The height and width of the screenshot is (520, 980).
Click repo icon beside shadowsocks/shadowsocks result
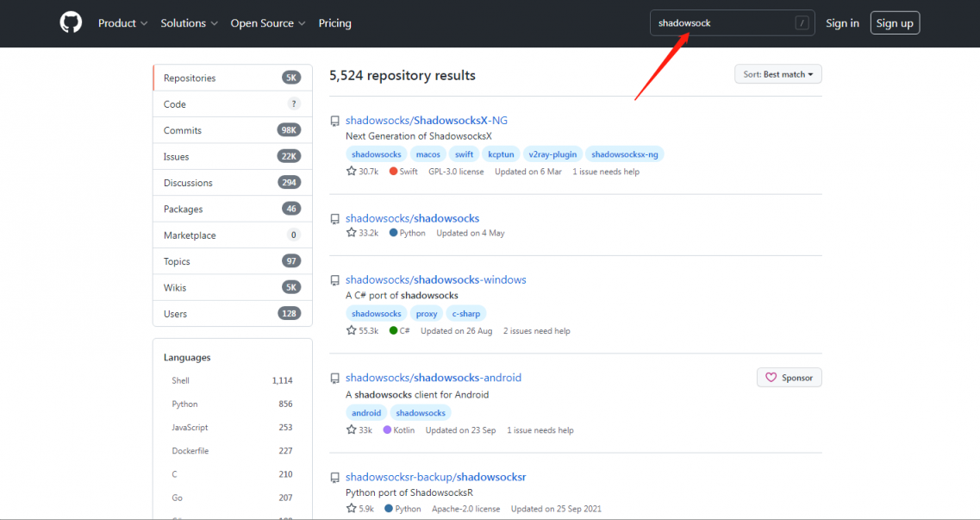click(335, 219)
